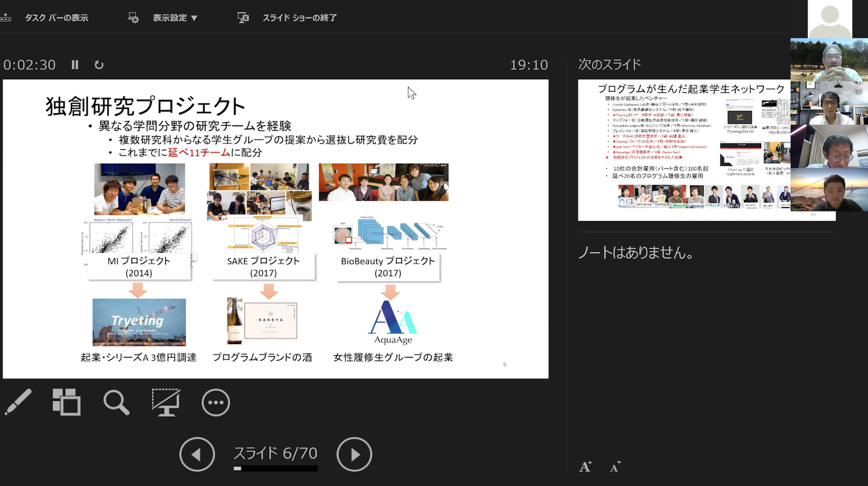The image size is (868, 486).
Task: Click the スライド 6/70 counter text
Action: [x=276, y=453]
